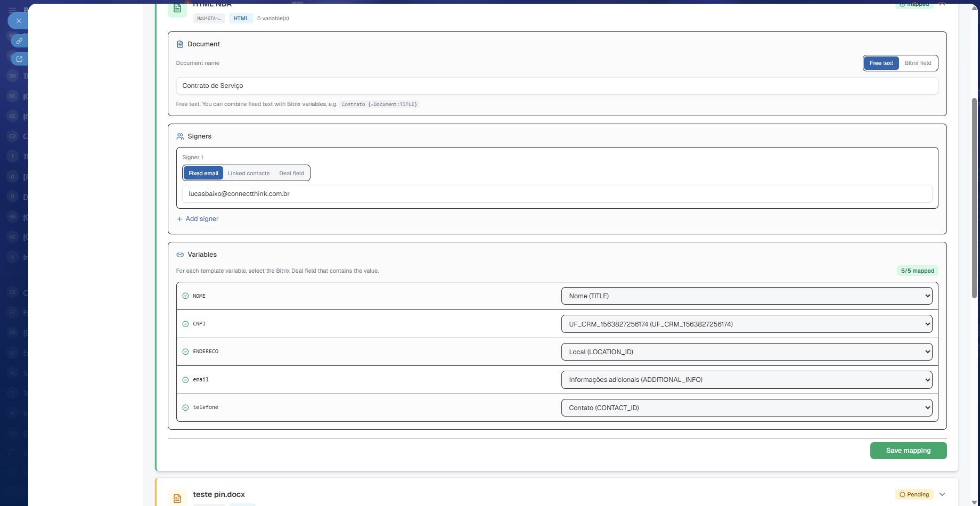Click the Signers section people icon
The image size is (980, 506).
(180, 136)
